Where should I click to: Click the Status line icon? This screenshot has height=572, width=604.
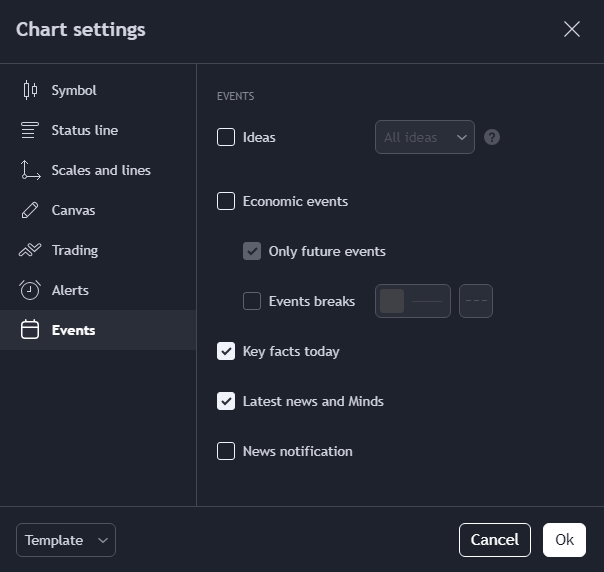(30, 130)
